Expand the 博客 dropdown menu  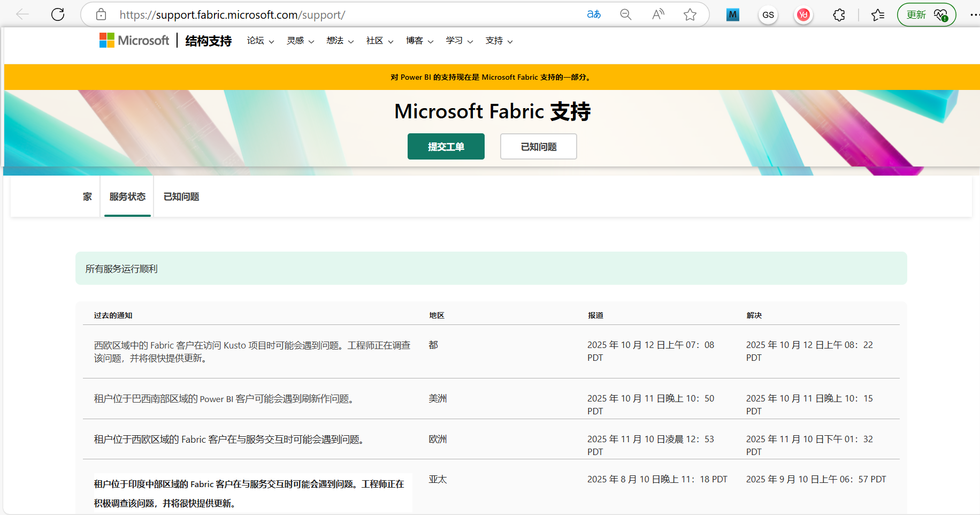[x=419, y=41]
